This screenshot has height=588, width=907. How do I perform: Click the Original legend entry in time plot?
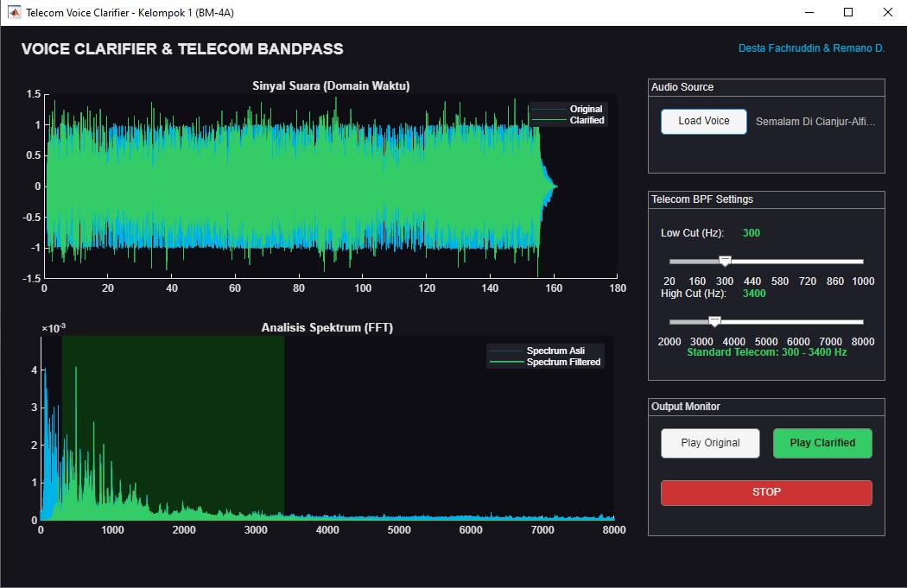tap(586, 109)
